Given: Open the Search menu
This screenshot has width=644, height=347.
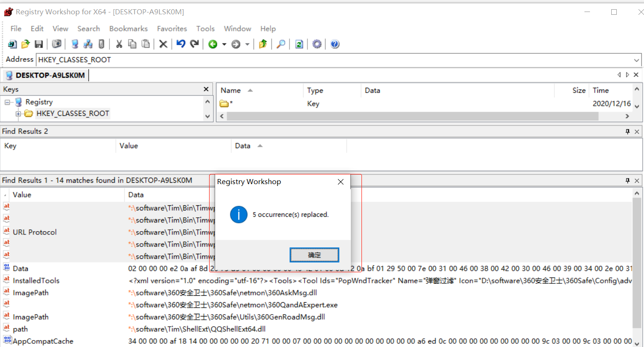Looking at the screenshot, I should point(89,29).
